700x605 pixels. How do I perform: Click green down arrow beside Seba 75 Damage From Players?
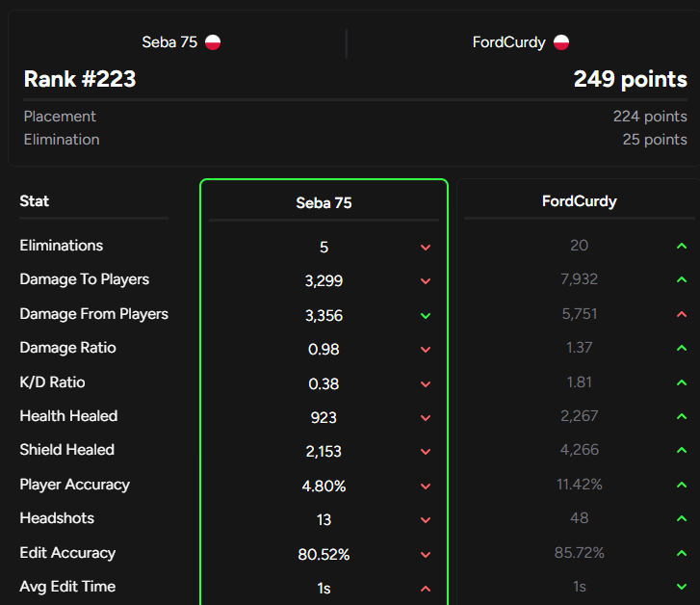pyautogui.click(x=426, y=316)
